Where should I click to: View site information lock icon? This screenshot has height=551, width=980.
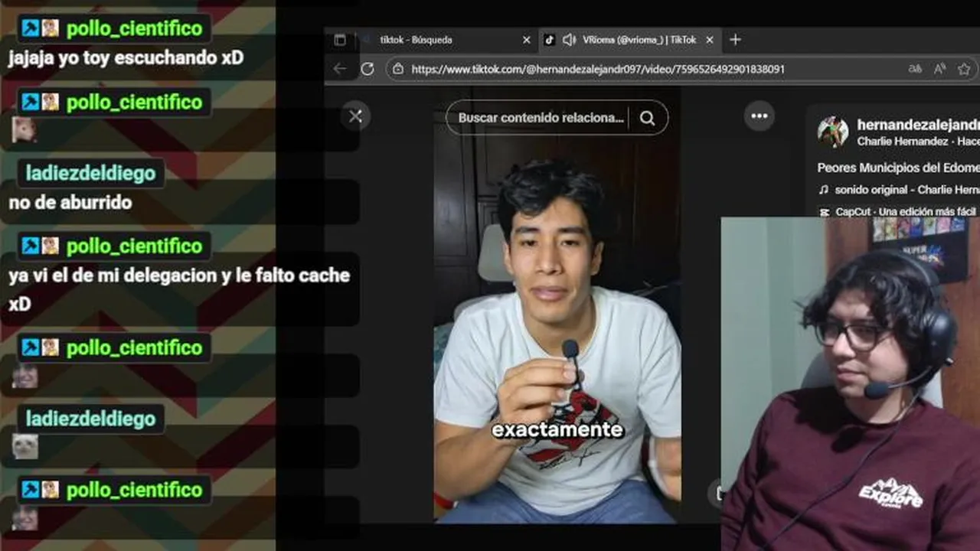(x=397, y=69)
